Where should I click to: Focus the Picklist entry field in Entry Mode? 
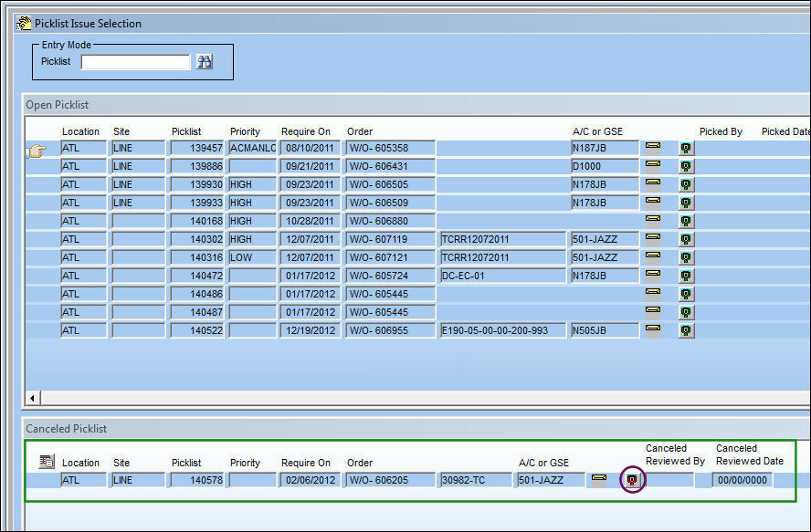point(135,62)
